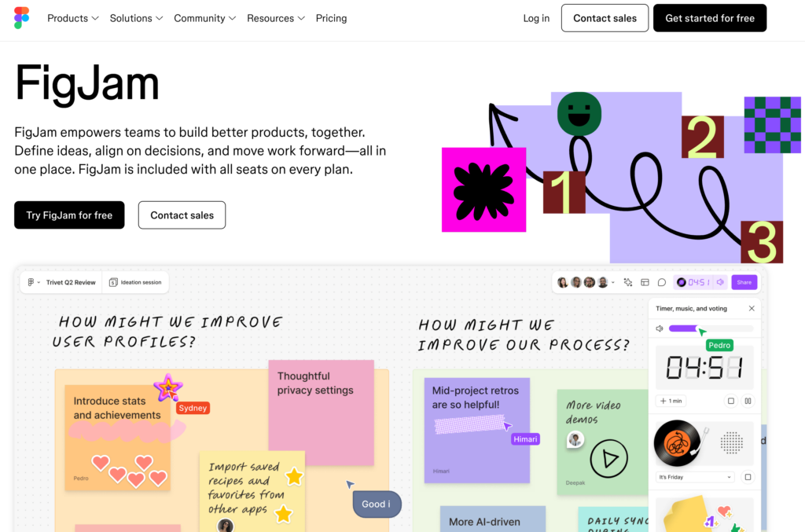
Task: Click the Himari cursor label
Action: 525,439
